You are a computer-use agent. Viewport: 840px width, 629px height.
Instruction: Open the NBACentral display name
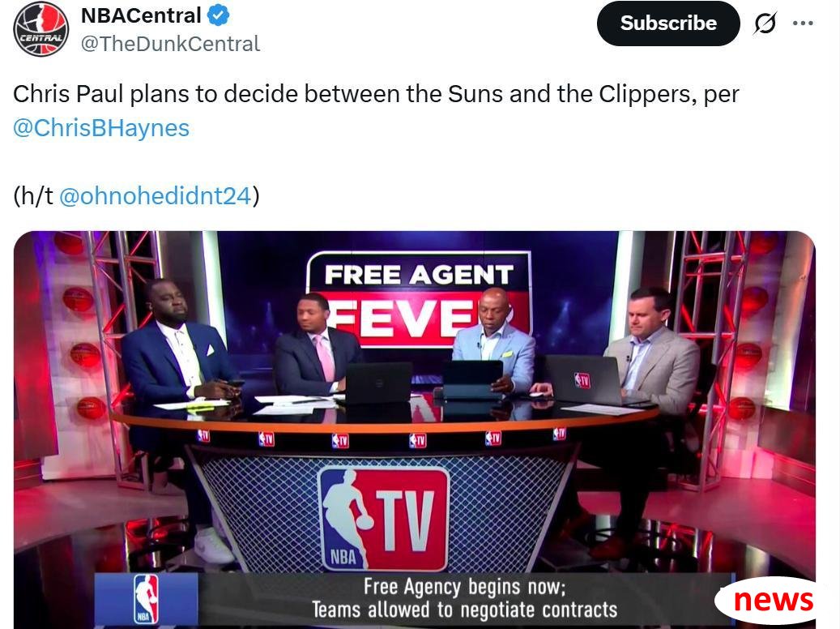[141, 15]
